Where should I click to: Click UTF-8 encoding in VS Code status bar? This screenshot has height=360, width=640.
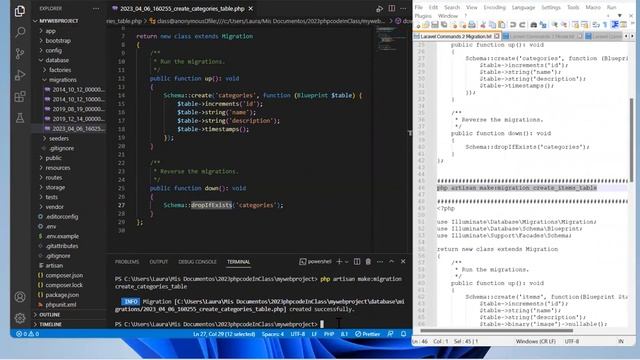[298, 334]
